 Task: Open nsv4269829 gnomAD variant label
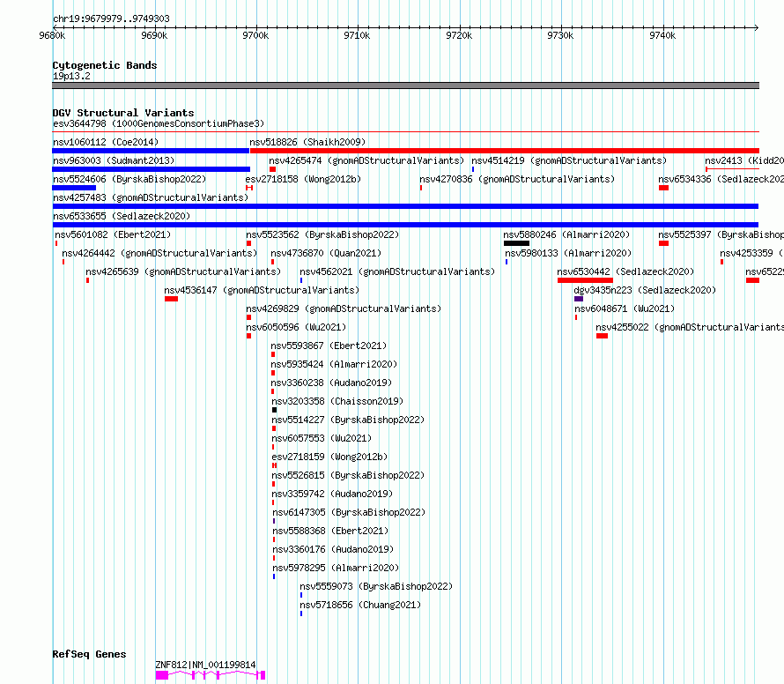point(344,309)
